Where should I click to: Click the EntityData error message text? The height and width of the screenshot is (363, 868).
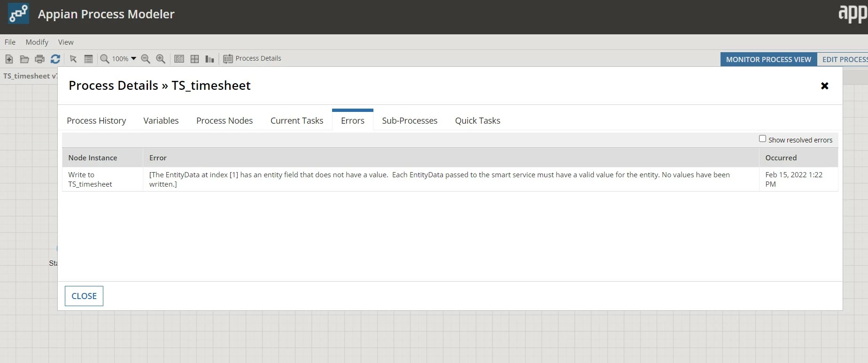pos(440,179)
